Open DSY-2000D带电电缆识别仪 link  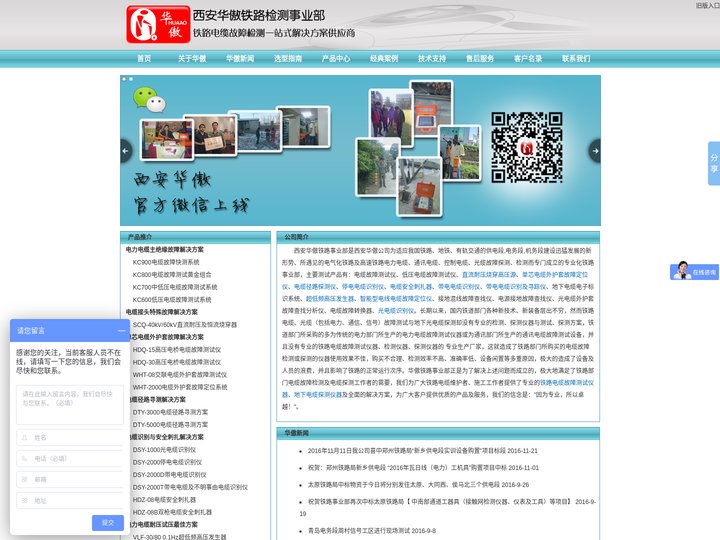click(169, 475)
